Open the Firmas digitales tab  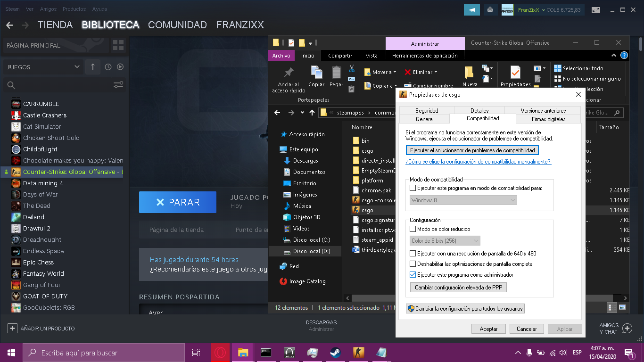click(x=549, y=119)
